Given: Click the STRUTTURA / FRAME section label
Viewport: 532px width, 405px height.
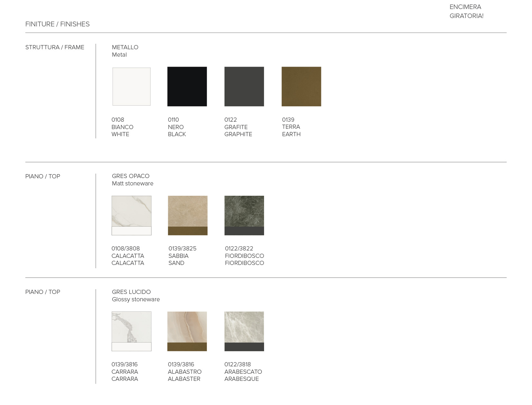Looking at the screenshot, I should (55, 47).
